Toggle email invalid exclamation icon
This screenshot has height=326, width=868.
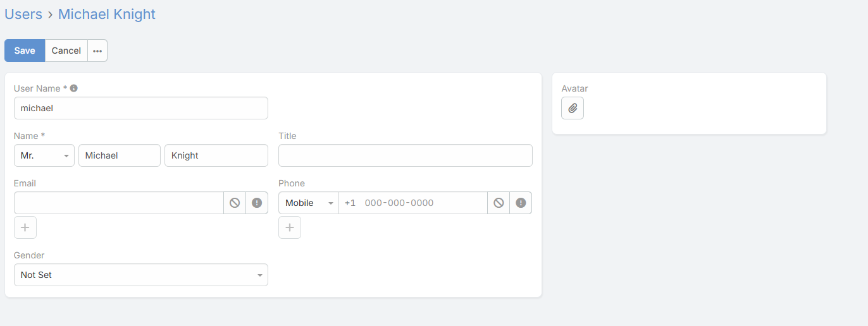pyautogui.click(x=257, y=203)
